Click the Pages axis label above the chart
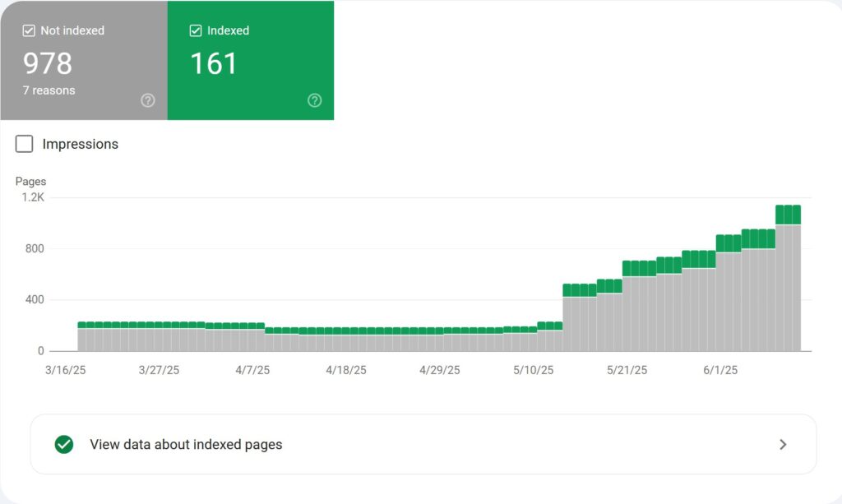842x504 pixels. [x=30, y=181]
